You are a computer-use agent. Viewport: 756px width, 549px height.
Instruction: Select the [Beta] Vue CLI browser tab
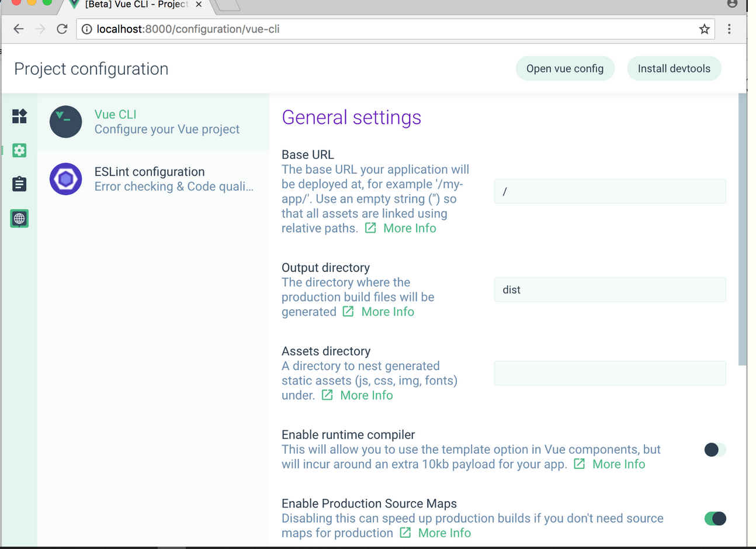pyautogui.click(x=136, y=5)
